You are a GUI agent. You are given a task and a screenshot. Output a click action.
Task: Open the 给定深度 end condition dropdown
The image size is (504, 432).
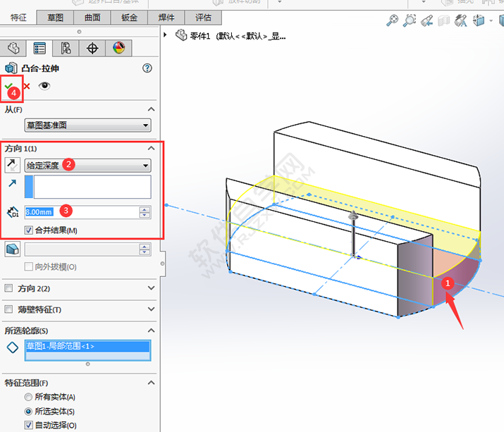pos(87,165)
